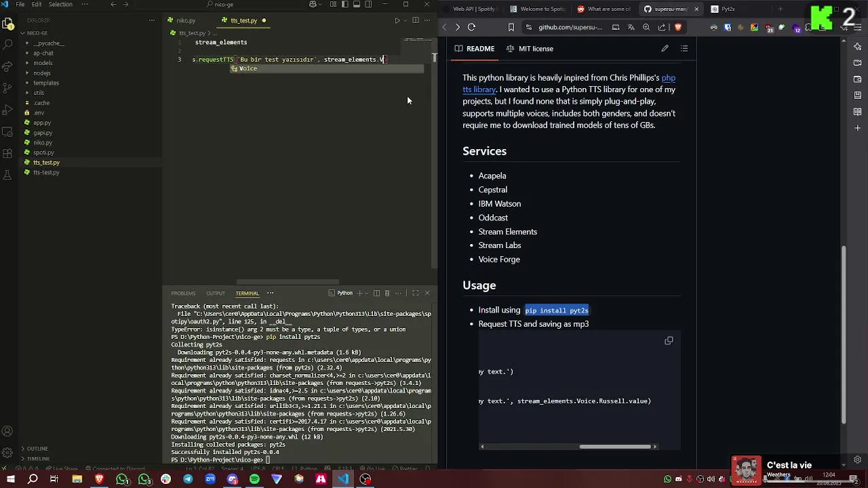The width and height of the screenshot is (868, 488).
Task: Reload the GitHub page in browser
Action: click(471, 27)
